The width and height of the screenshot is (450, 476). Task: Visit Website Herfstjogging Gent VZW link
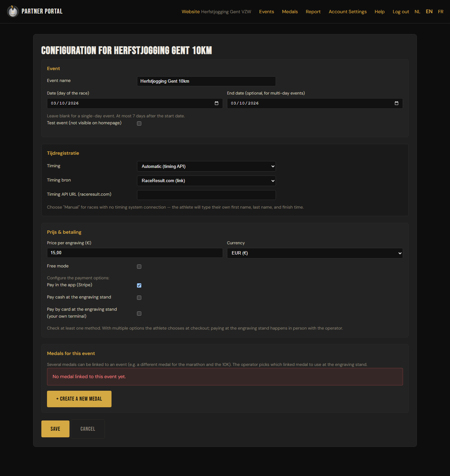[x=216, y=12]
